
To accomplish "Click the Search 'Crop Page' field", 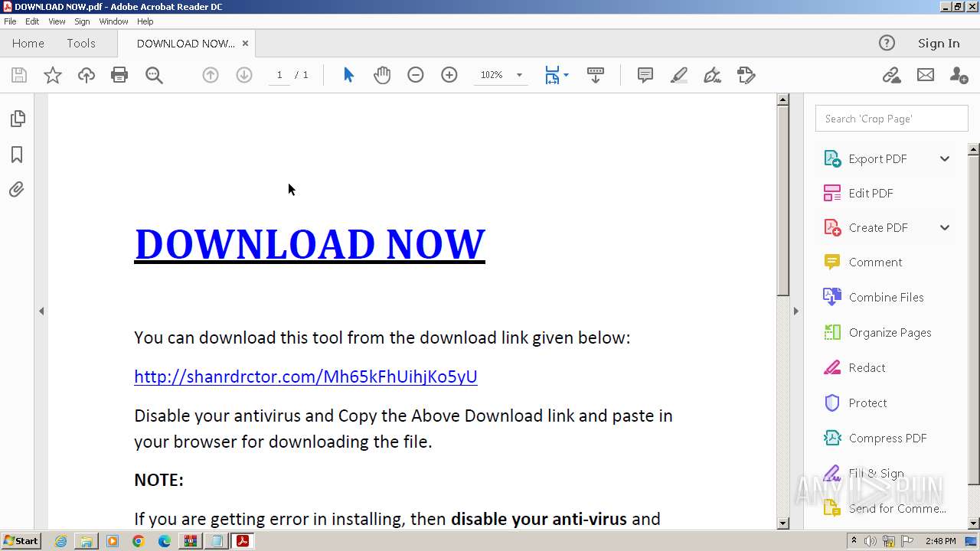I will [x=892, y=119].
